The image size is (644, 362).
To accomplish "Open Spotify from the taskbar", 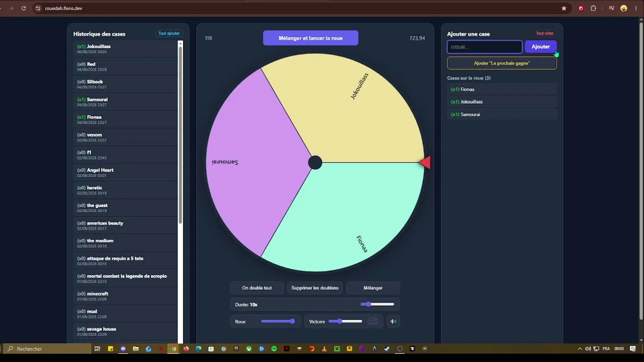I will click(274, 348).
